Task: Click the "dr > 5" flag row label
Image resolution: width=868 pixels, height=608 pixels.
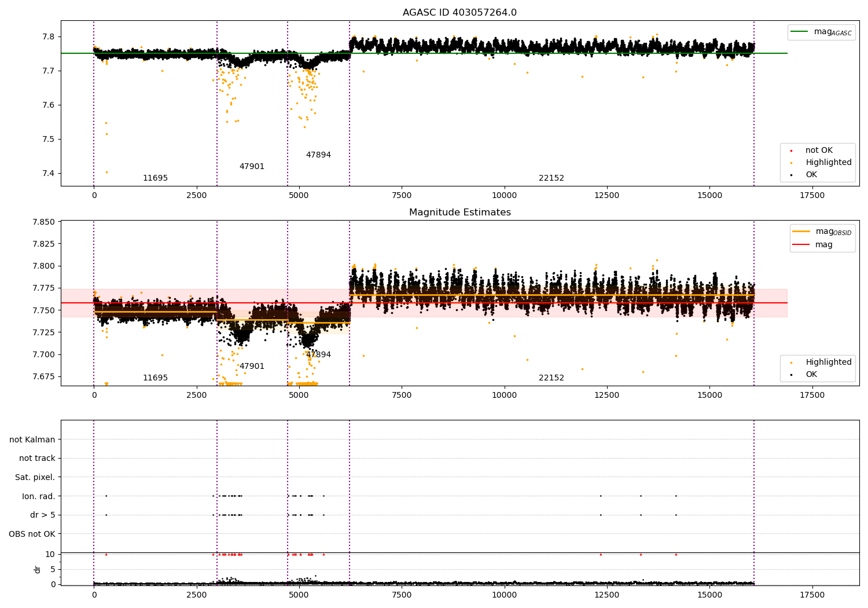Action: 43,515
